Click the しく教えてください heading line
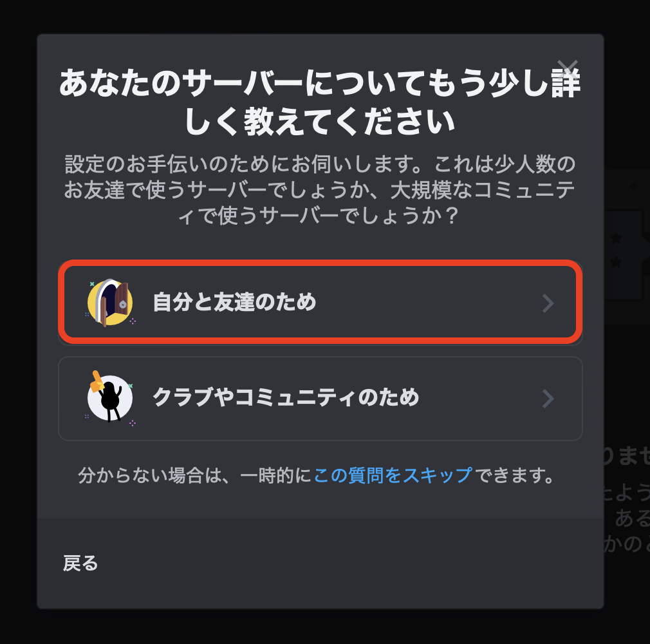This screenshot has width=650, height=644. click(x=320, y=121)
